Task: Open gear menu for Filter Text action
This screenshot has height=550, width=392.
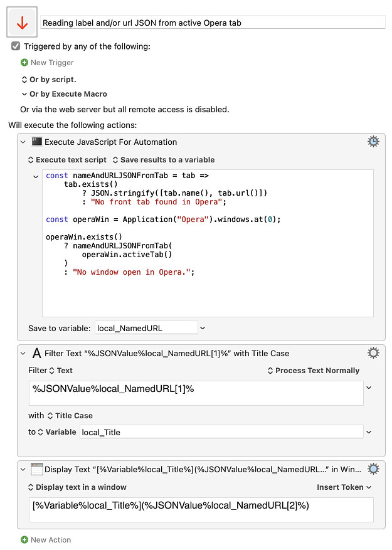Action: pos(373,353)
